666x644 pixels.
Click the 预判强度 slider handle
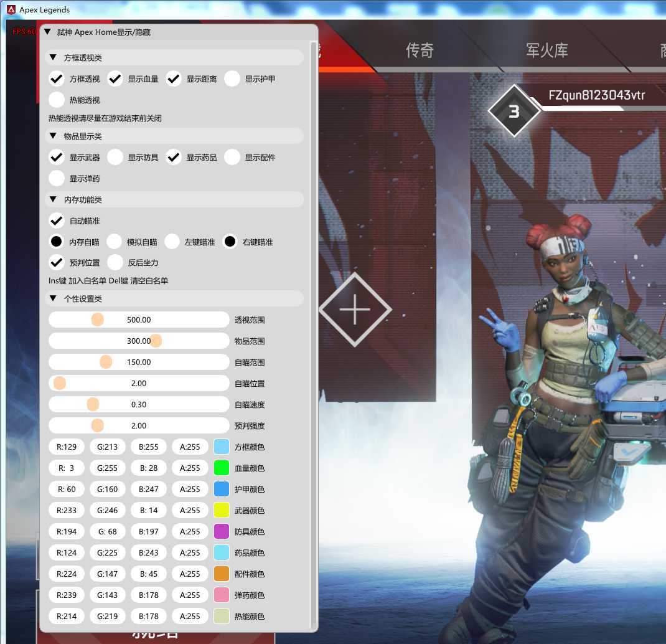pos(98,425)
